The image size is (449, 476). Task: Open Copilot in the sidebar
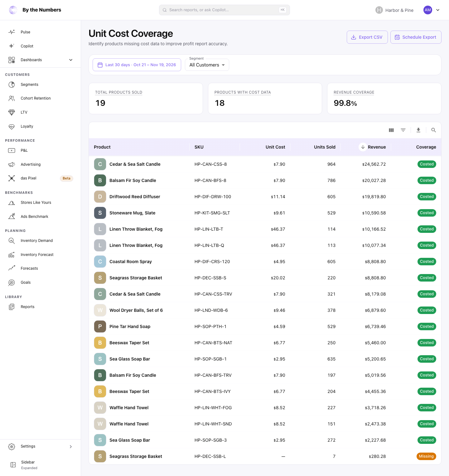(x=41, y=46)
